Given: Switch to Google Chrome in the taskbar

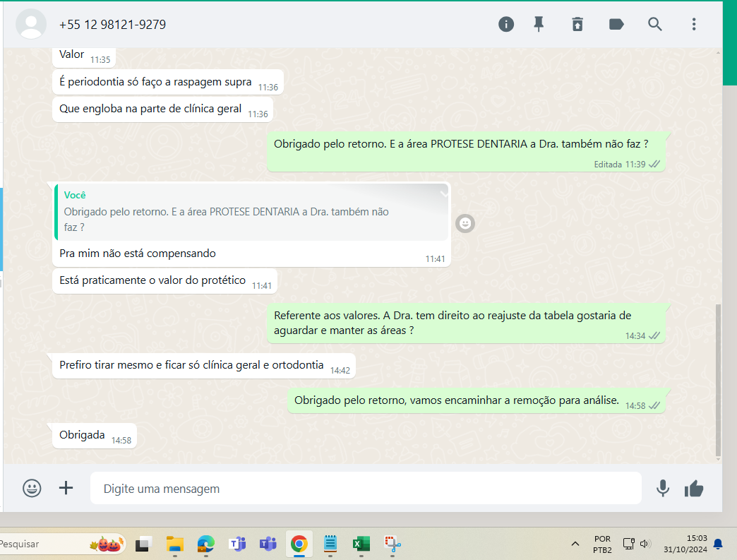Looking at the screenshot, I should click(x=299, y=544).
